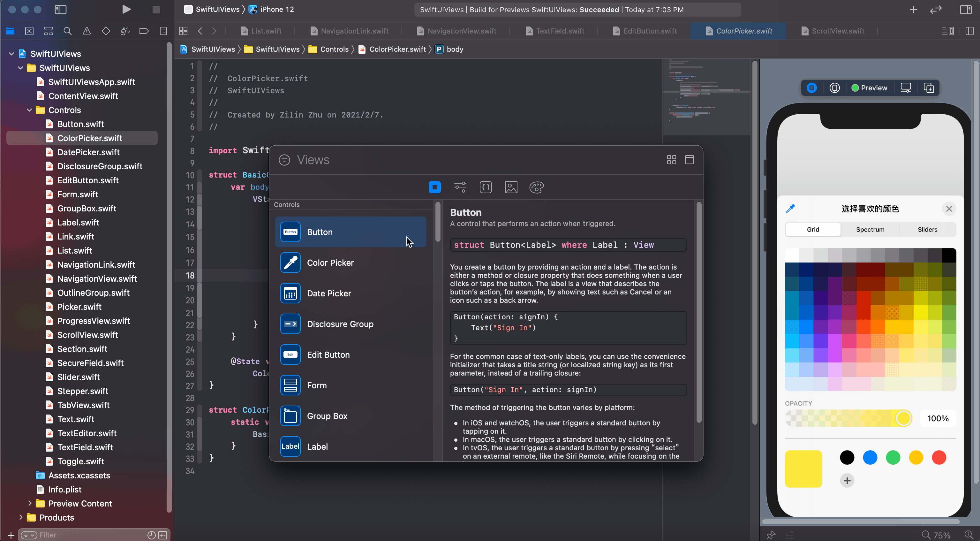Toggle the right inspector panel
980x541 pixels.
(x=966, y=9)
